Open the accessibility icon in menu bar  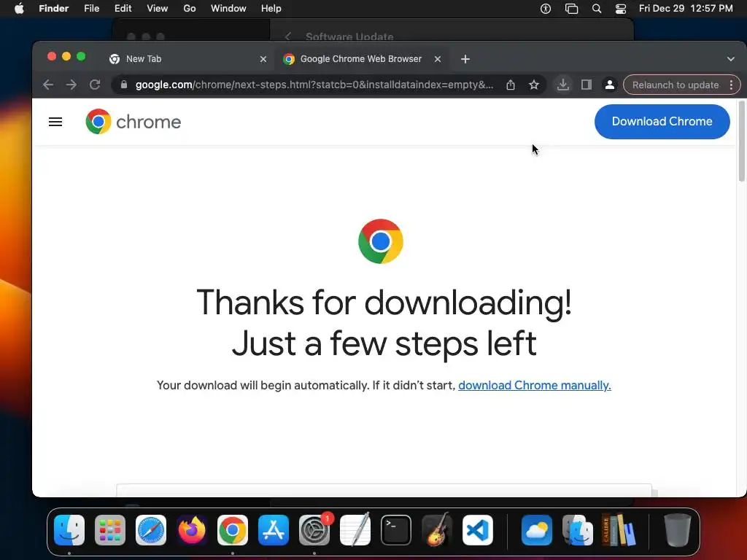pyautogui.click(x=546, y=9)
